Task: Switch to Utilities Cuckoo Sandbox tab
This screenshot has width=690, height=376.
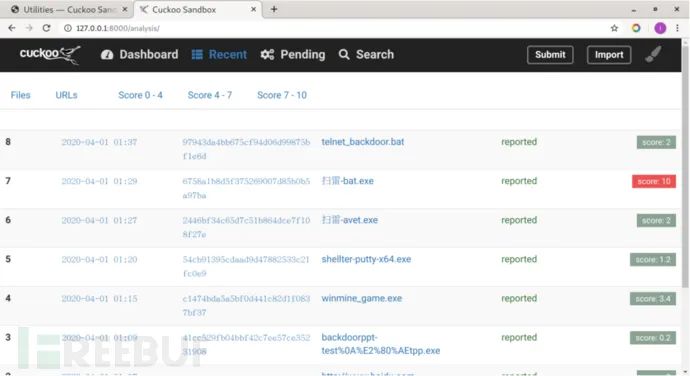Action: [69, 9]
